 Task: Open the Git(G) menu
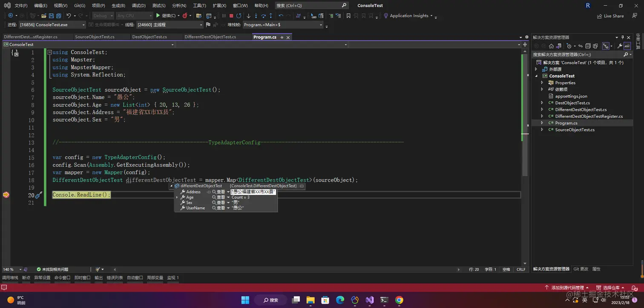[80, 6]
